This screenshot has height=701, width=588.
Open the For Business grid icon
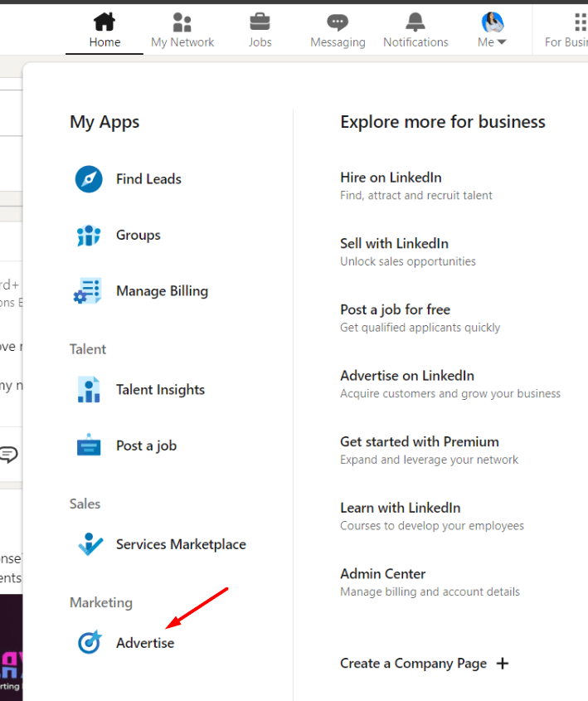click(581, 22)
